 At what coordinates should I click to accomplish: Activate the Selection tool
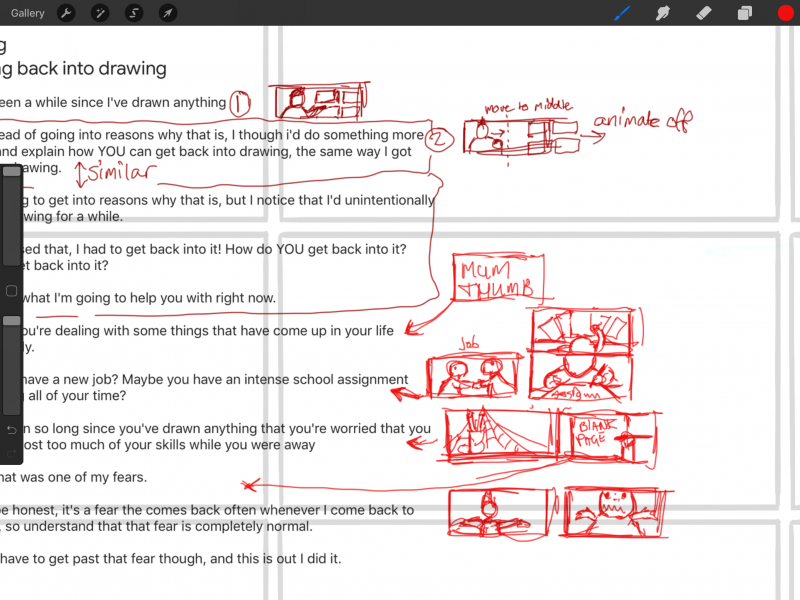pyautogui.click(x=134, y=13)
